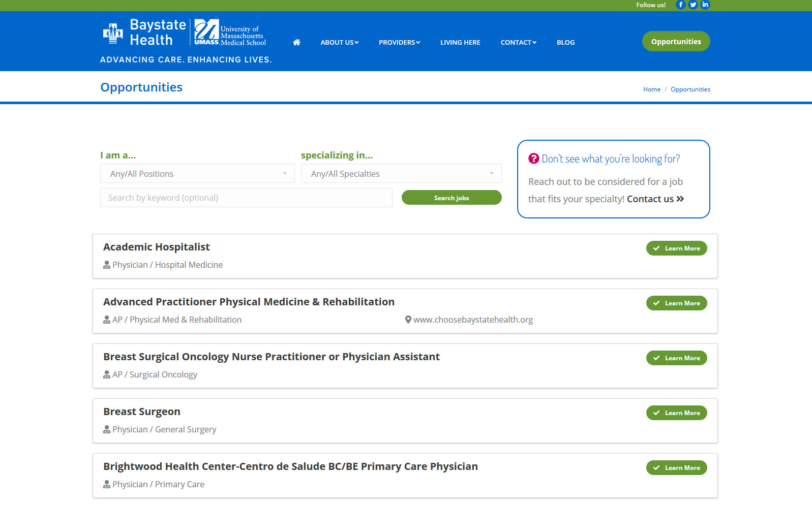Open the Twitter icon in header

pyautogui.click(x=693, y=5)
